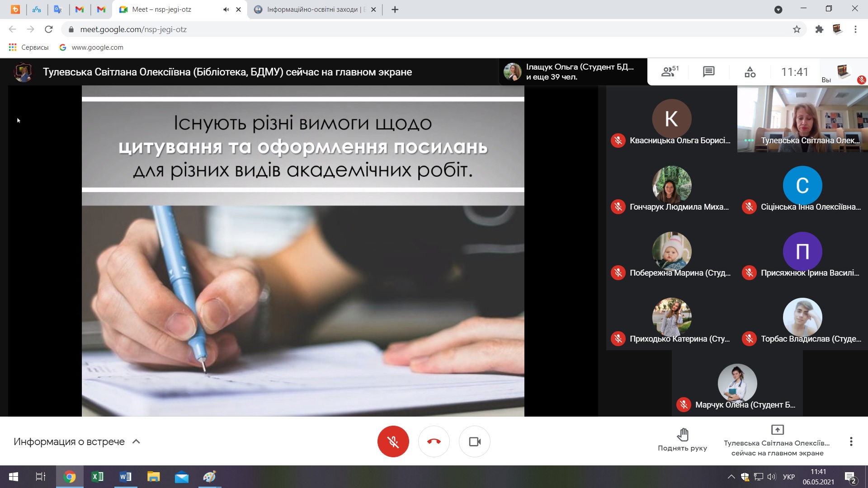The image size is (868, 488).
Task: Click the presentation sharing status button
Action: click(777, 441)
